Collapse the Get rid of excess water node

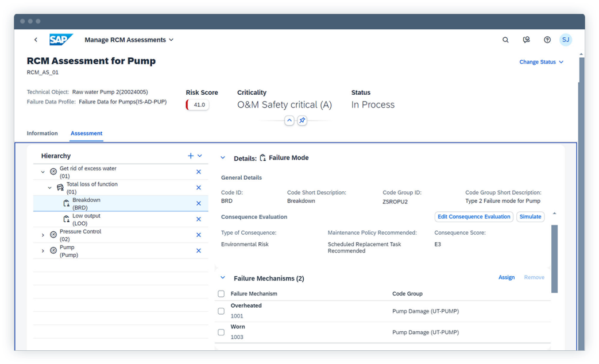point(42,171)
